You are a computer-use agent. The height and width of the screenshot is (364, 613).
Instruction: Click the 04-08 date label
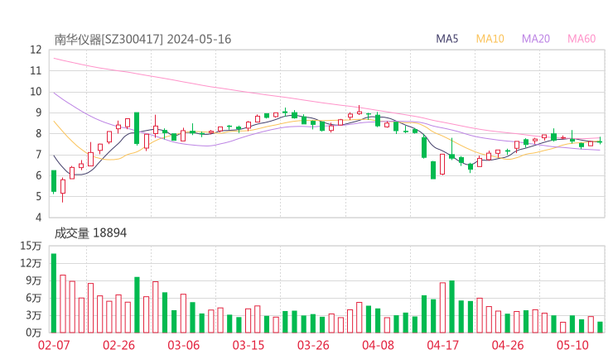(378, 345)
